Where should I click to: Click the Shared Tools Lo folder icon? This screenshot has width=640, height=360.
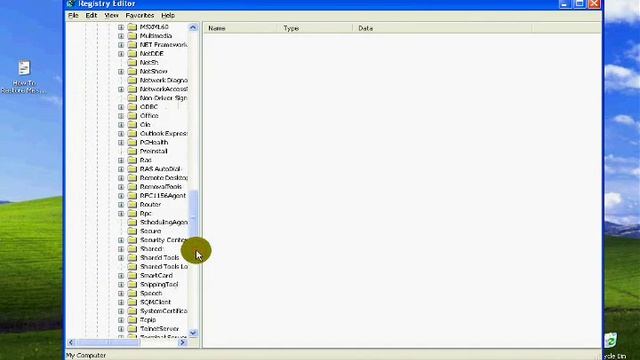coord(132,267)
